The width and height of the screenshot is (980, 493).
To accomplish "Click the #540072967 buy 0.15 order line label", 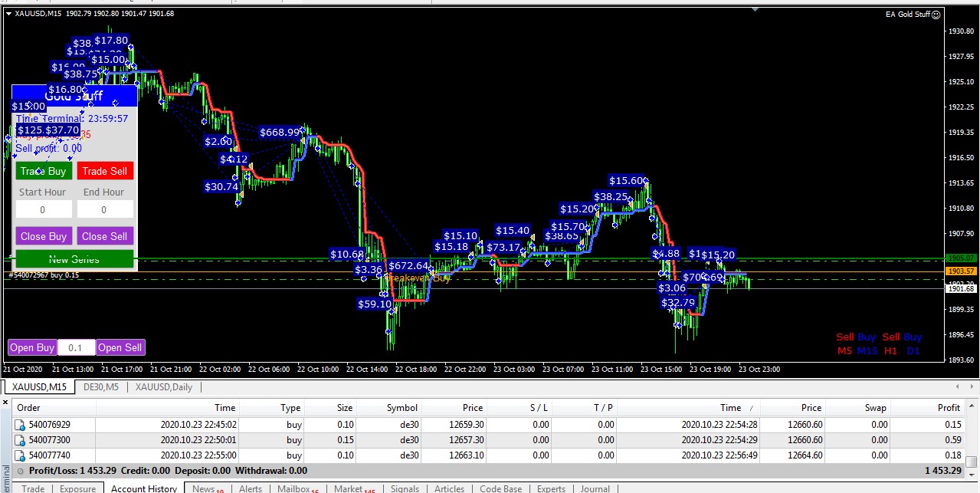I will [44, 274].
